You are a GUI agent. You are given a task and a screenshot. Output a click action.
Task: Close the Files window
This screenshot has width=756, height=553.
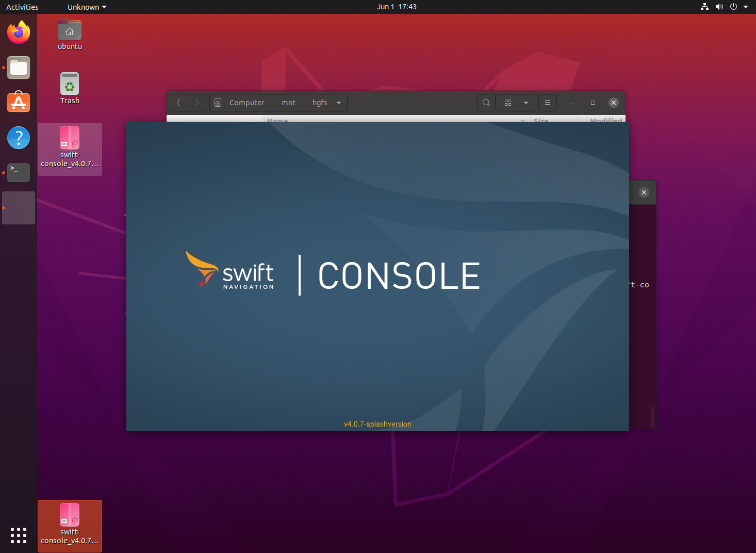(614, 103)
